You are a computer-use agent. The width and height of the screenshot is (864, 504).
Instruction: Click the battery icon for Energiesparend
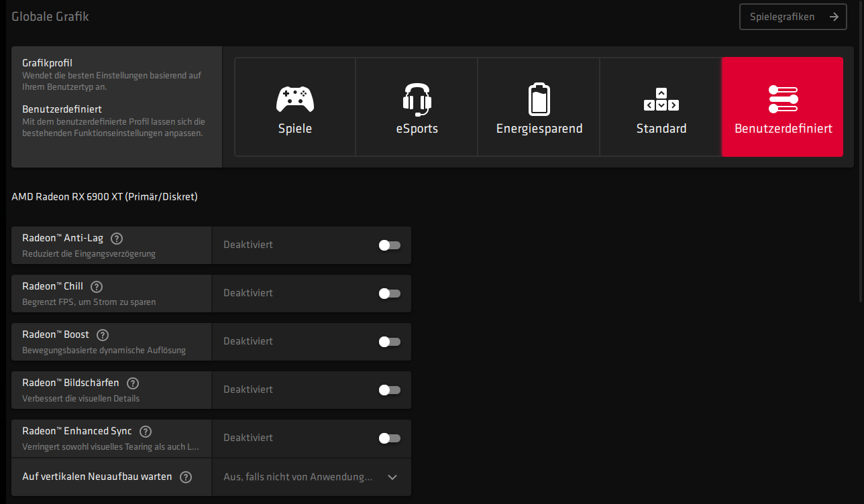(x=539, y=99)
